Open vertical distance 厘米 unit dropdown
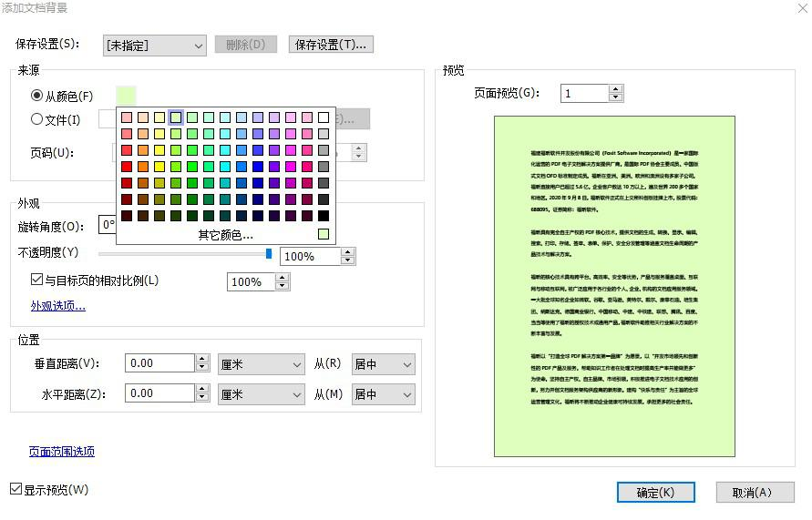812x520 pixels. point(261,364)
